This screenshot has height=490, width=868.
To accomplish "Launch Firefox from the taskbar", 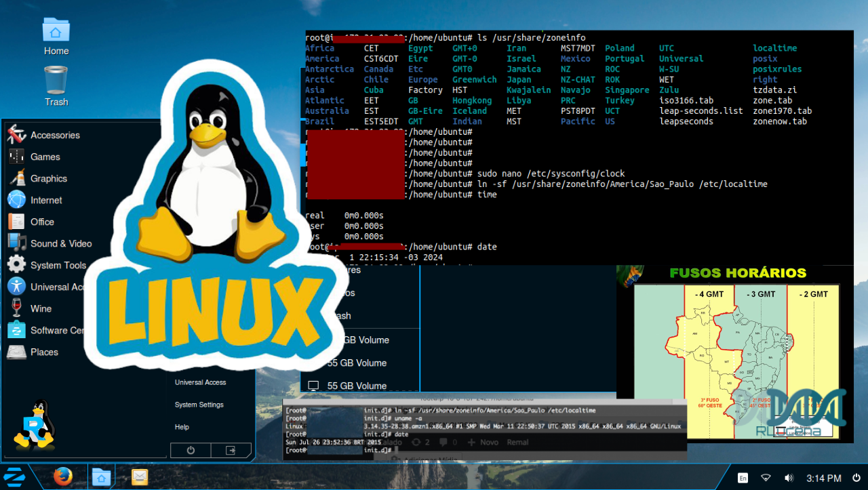I will (x=63, y=477).
